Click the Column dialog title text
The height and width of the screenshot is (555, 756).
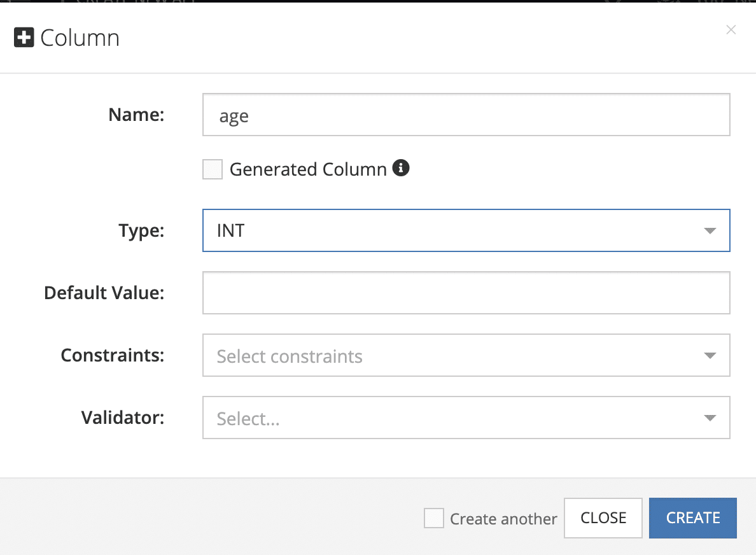pyautogui.click(x=80, y=38)
